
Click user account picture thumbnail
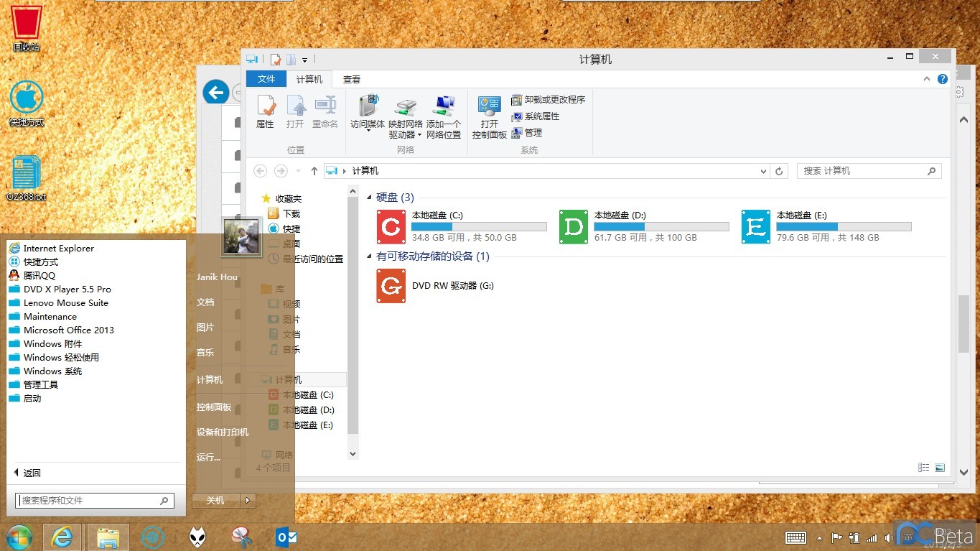pyautogui.click(x=241, y=236)
